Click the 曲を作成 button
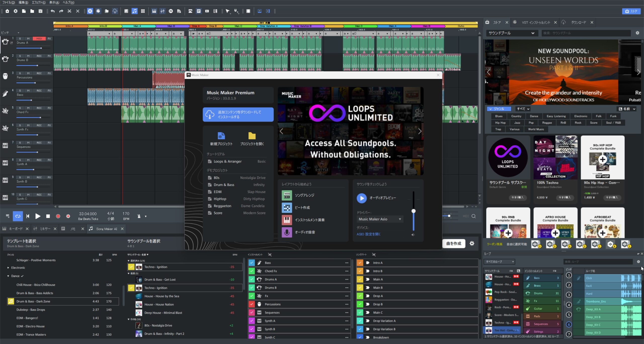Viewport: 644px width, 344px height. coord(454,243)
